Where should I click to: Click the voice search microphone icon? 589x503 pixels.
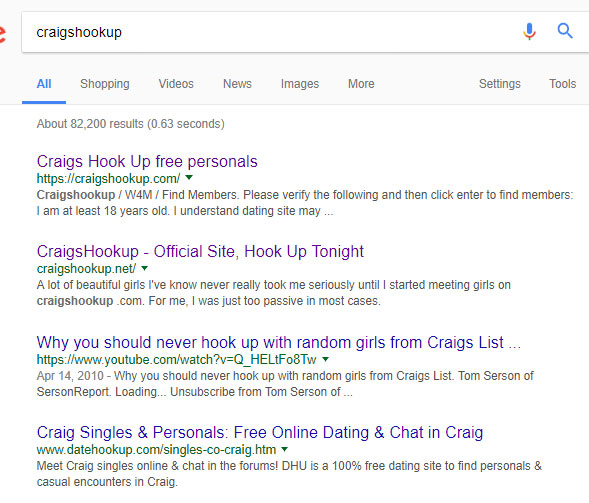click(x=529, y=31)
